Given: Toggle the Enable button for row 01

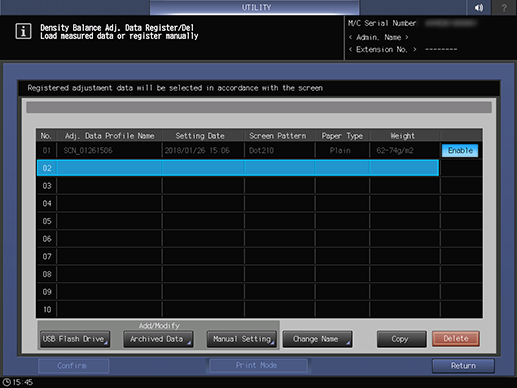Looking at the screenshot, I should point(460,150).
